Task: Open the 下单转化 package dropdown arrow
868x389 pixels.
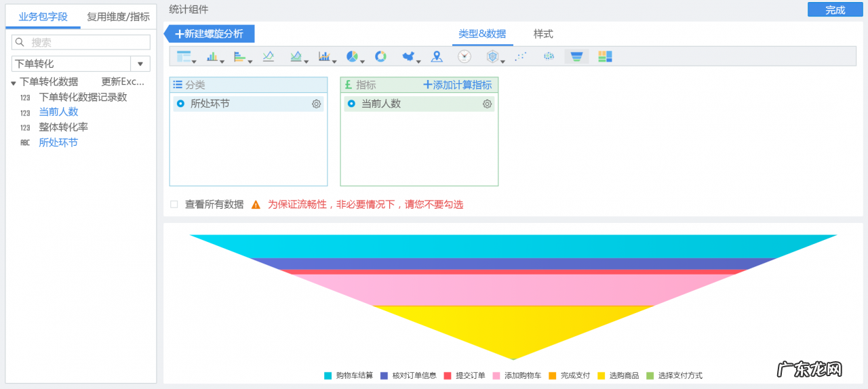Action: [x=140, y=64]
